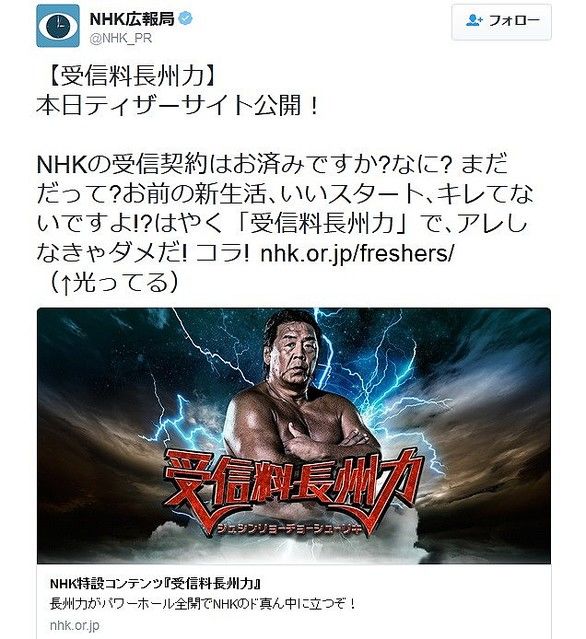Click the NHK_PR profile avatar icon
This screenshot has width=586, height=639.
(57, 26)
